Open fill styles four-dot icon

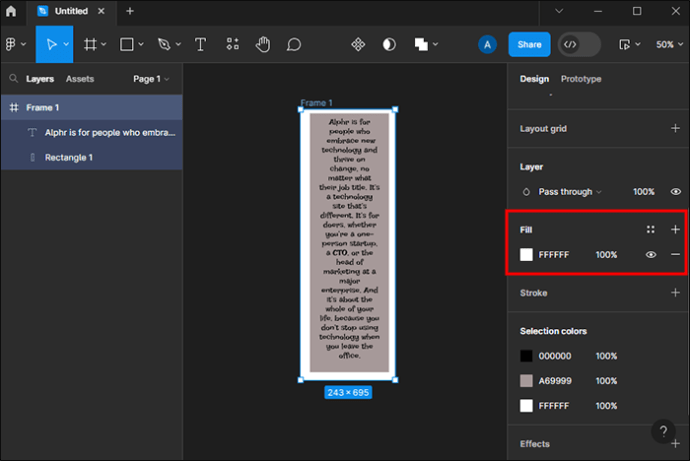(x=651, y=229)
